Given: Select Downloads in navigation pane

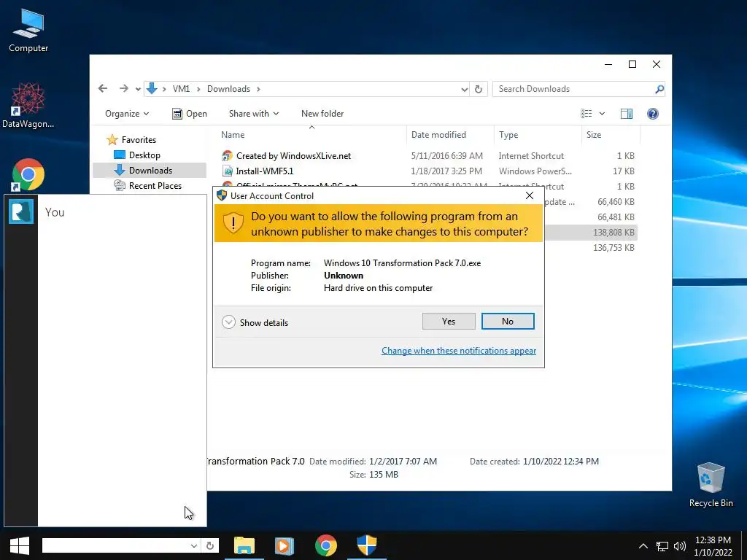Looking at the screenshot, I should pos(150,170).
